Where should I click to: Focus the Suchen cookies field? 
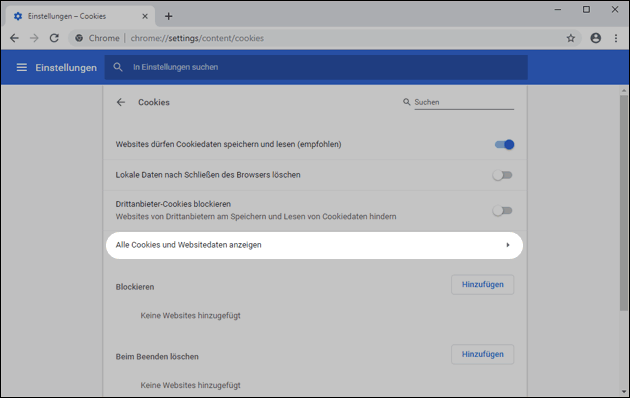click(464, 102)
